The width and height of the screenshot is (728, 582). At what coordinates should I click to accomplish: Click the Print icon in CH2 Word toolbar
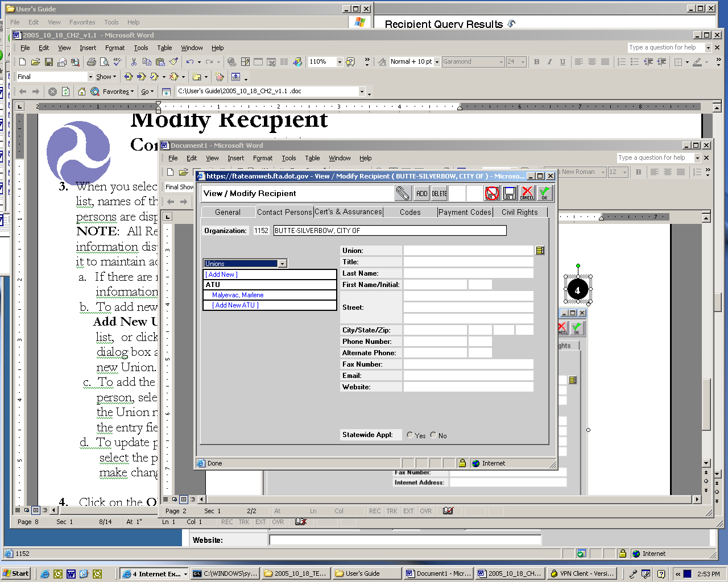(x=92, y=61)
